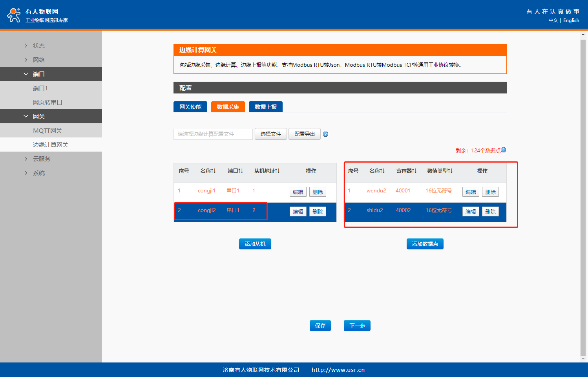Sort slave table by 从机地址 column

point(267,171)
